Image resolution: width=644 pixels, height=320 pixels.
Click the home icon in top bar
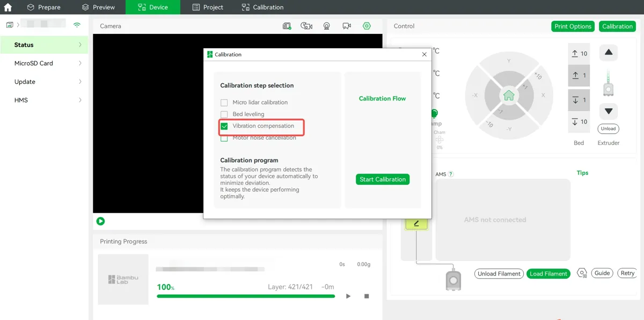coord(8,8)
